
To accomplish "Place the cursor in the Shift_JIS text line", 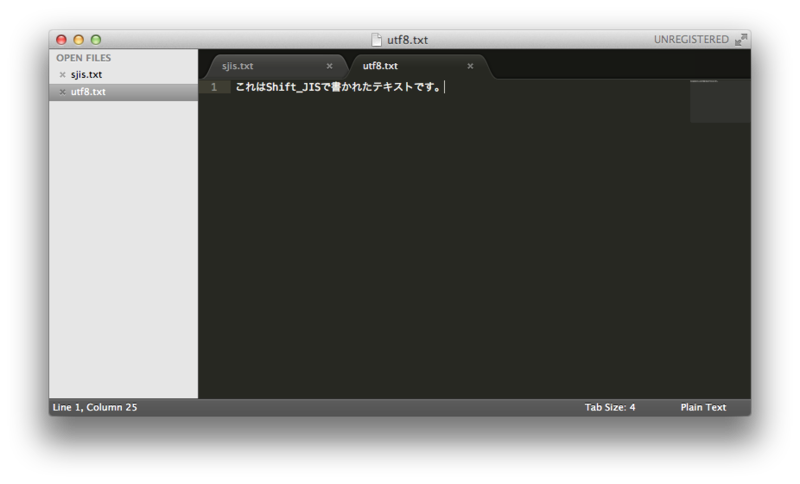I will click(x=338, y=87).
